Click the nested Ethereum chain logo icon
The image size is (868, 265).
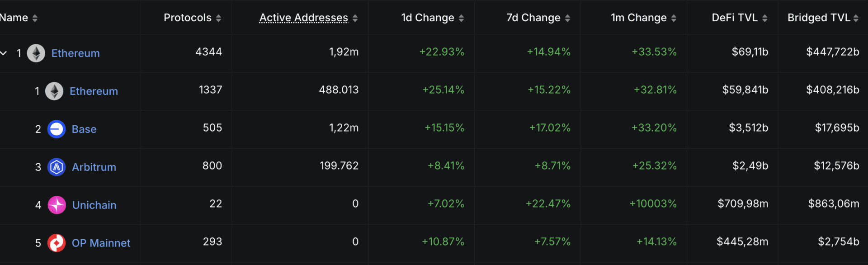point(54,91)
